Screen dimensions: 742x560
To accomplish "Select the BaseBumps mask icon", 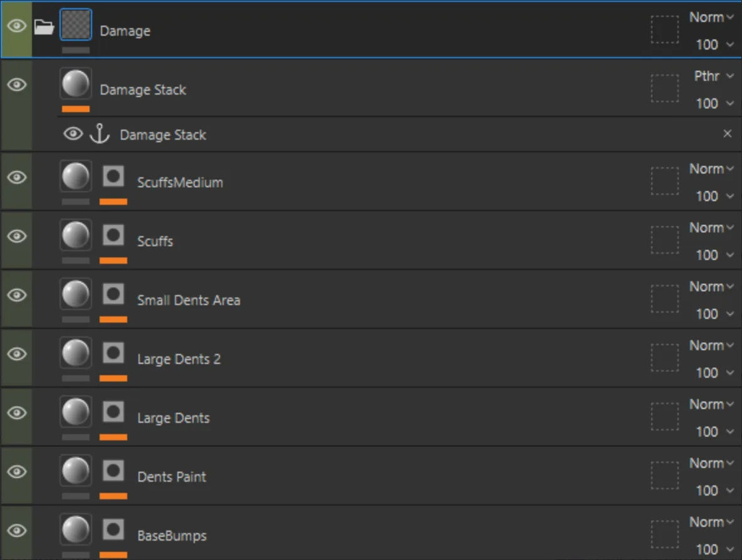I will point(113,530).
